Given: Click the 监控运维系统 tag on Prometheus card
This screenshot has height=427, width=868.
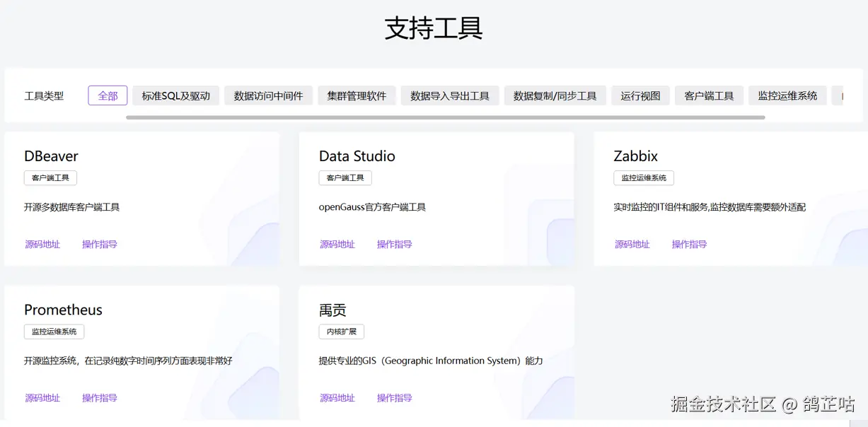Looking at the screenshot, I should coord(54,332).
